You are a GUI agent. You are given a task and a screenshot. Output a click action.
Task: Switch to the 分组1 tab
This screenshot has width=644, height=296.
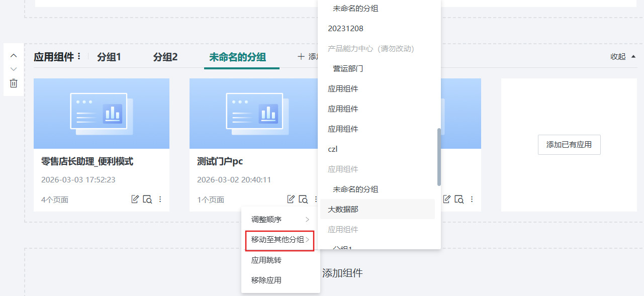pos(109,57)
